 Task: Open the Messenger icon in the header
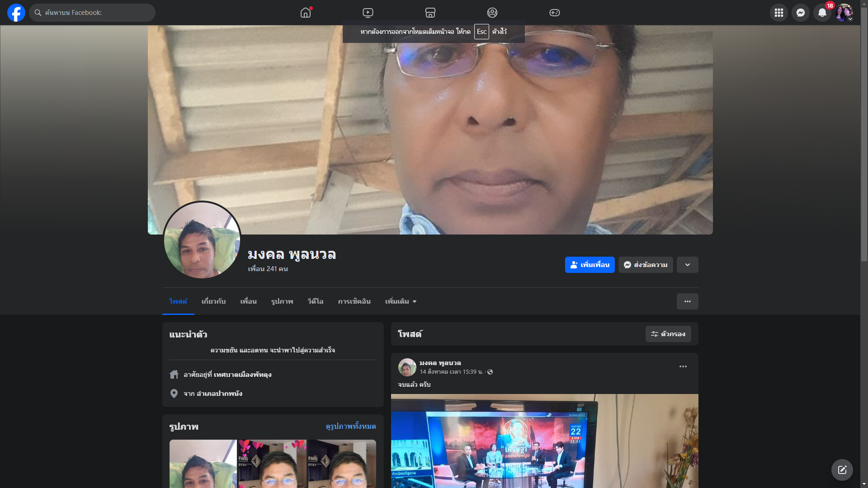800,13
